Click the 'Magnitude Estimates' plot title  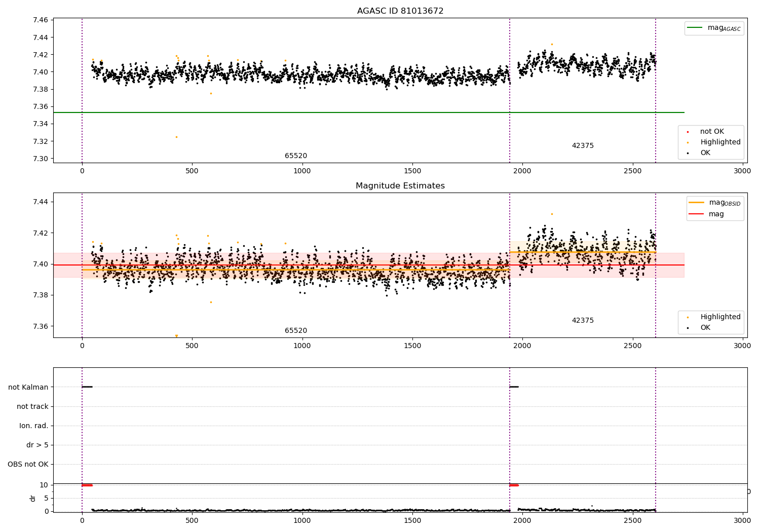point(400,186)
